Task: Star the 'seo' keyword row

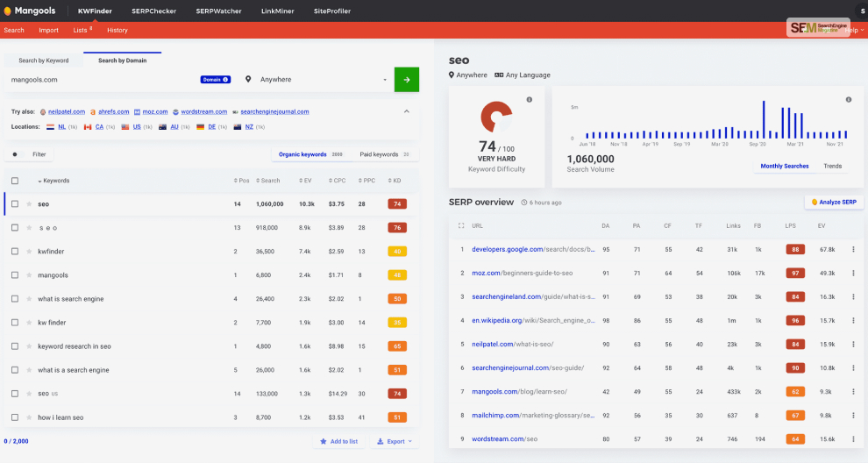Action: [x=29, y=203]
